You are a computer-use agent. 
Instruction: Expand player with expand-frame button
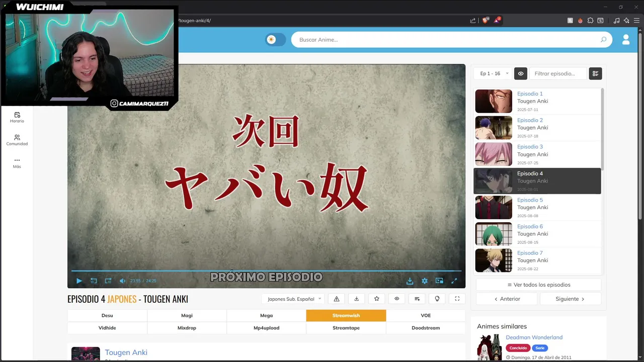point(457,299)
